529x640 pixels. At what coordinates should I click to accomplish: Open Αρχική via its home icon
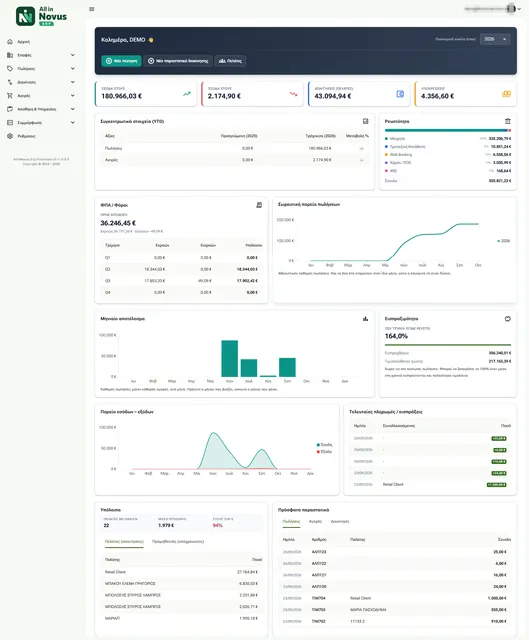[10, 42]
